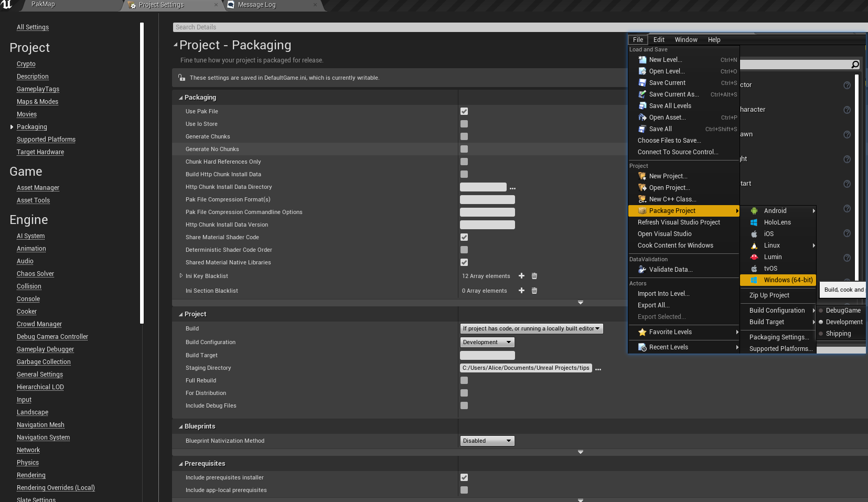Image resolution: width=868 pixels, height=502 pixels.
Task: Click the HoloLens Windows logo icon
Action: 754,222
